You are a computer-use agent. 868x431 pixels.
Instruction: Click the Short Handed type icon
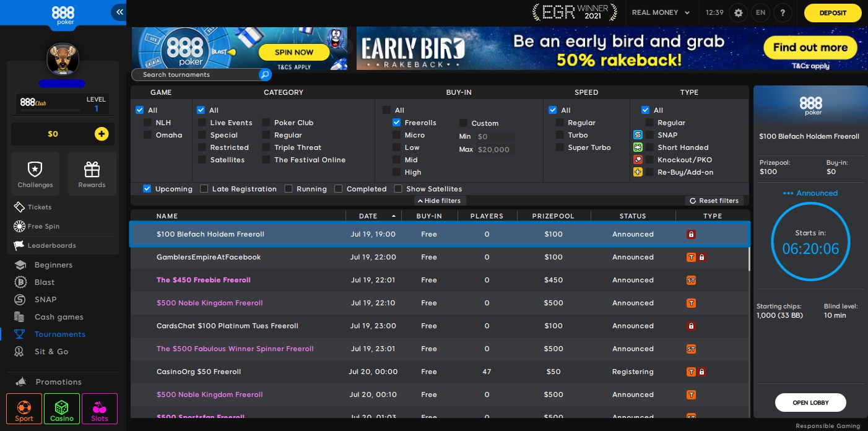638,147
